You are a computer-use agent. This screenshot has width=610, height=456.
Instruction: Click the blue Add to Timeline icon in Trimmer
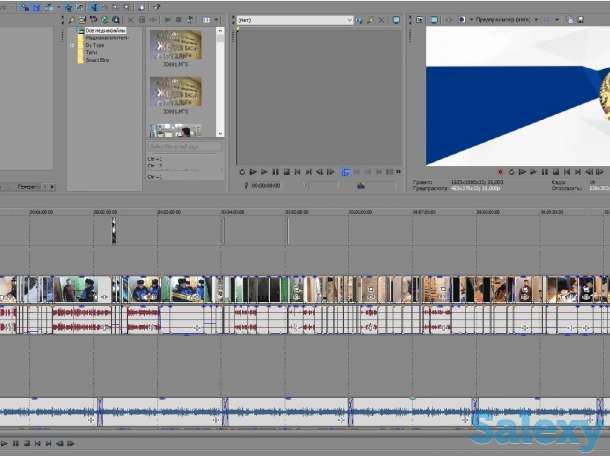pos(345,172)
